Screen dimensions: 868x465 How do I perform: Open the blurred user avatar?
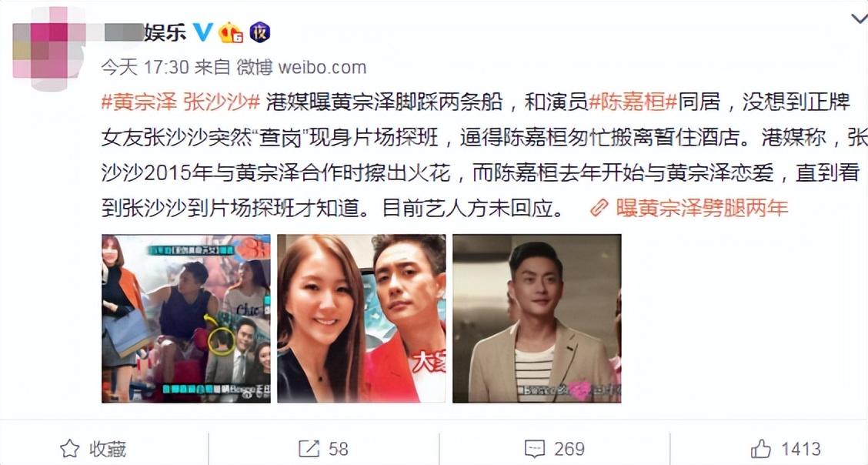pyautogui.click(x=48, y=49)
